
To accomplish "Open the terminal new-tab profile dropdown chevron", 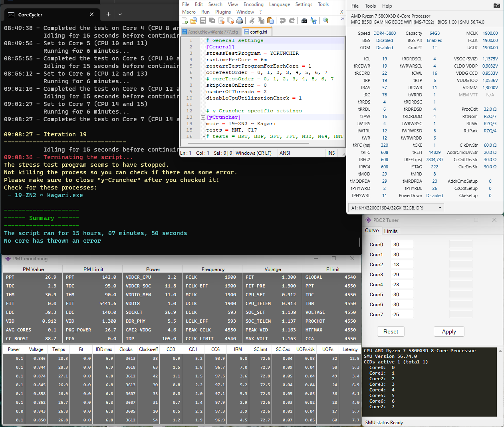I will [120, 14].
